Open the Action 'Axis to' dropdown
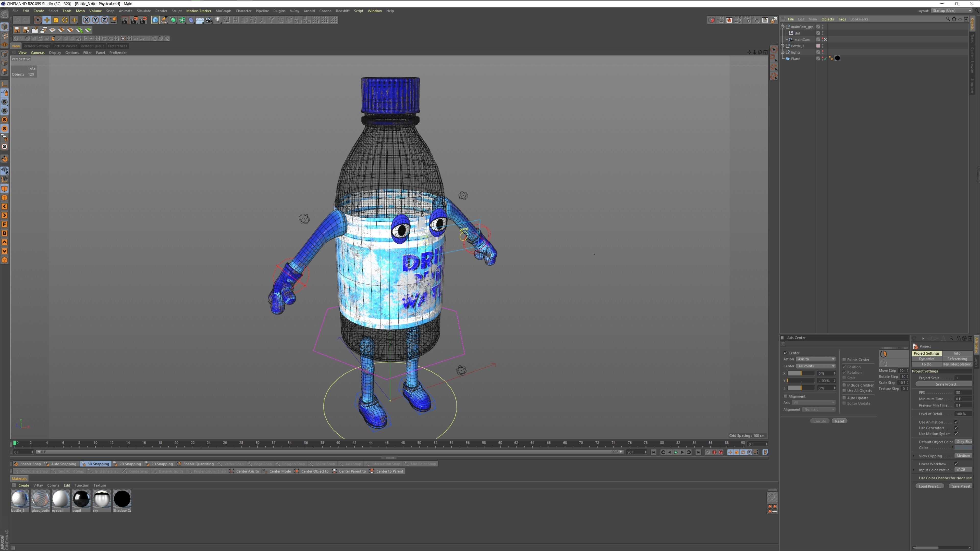980x551 pixels. coord(816,359)
